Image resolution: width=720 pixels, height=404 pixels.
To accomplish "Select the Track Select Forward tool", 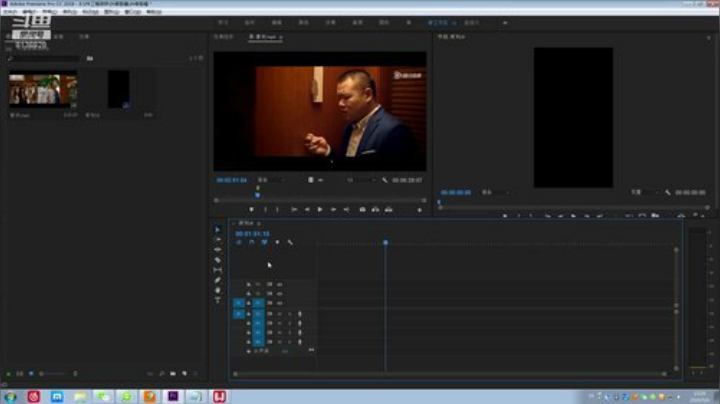I will click(x=217, y=240).
